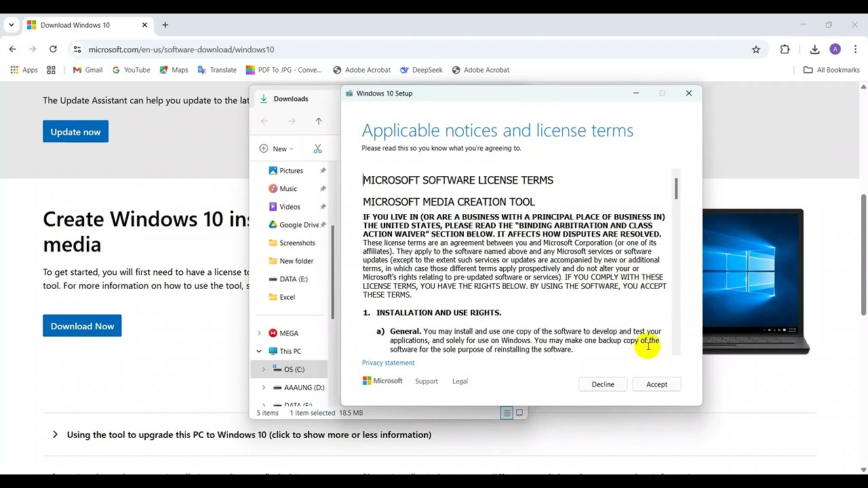Open the Chrome profile avatar
This screenshot has width=868, height=488.
pos(835,49)
